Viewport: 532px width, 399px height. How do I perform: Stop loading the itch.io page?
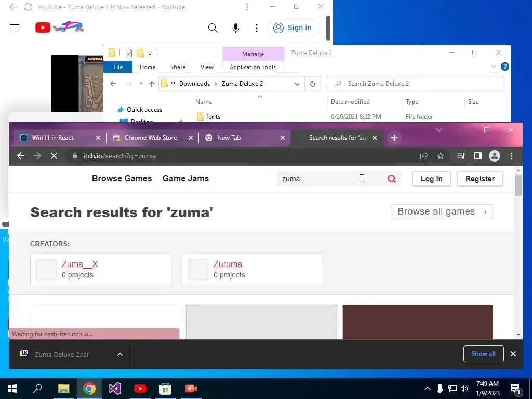coord(54,156)
